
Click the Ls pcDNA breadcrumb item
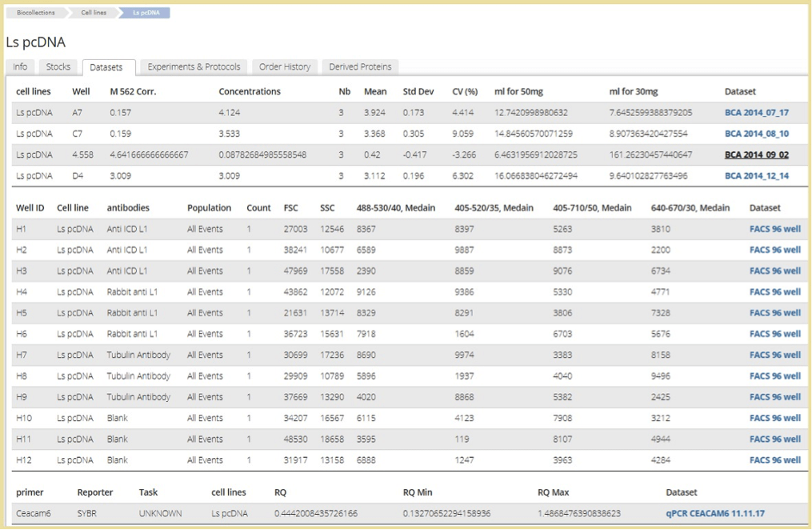click(146, 13)
